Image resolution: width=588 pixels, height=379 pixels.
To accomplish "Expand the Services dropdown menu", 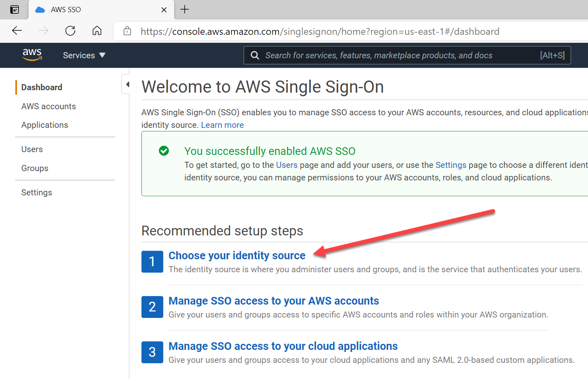I will coord(84,55).
